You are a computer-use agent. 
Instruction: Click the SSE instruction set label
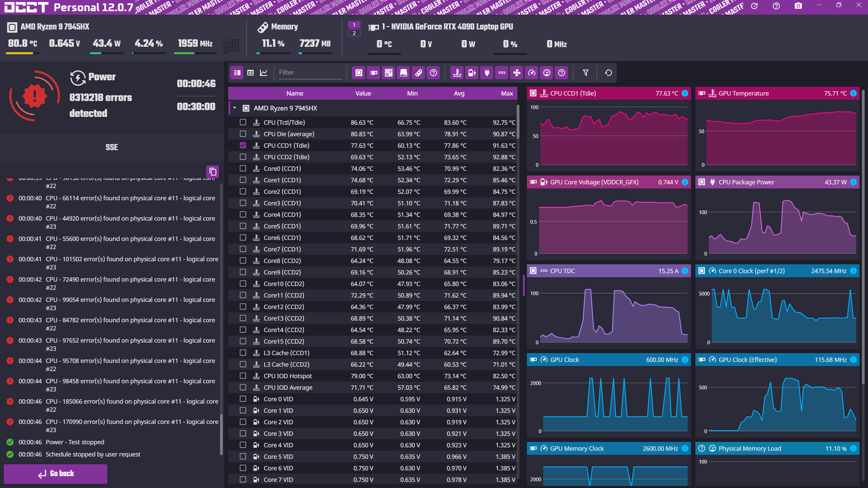pyautogui.click(x=112, y=147)
